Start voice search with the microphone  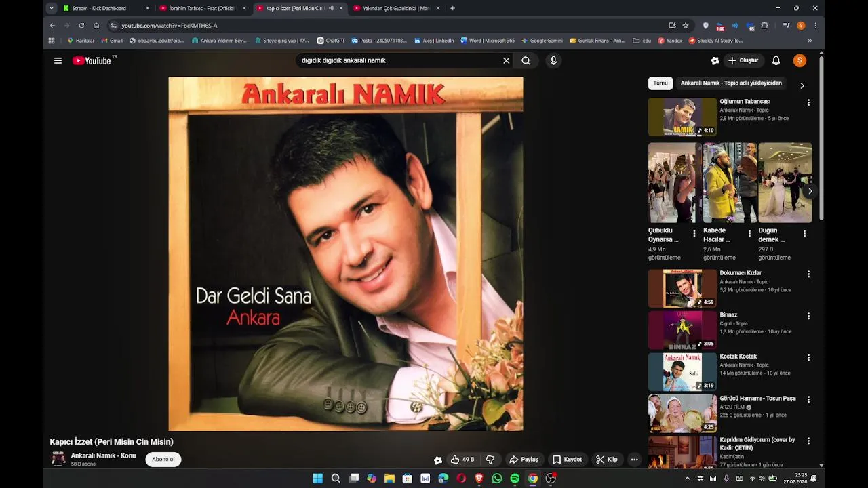[x=553, y=60]
